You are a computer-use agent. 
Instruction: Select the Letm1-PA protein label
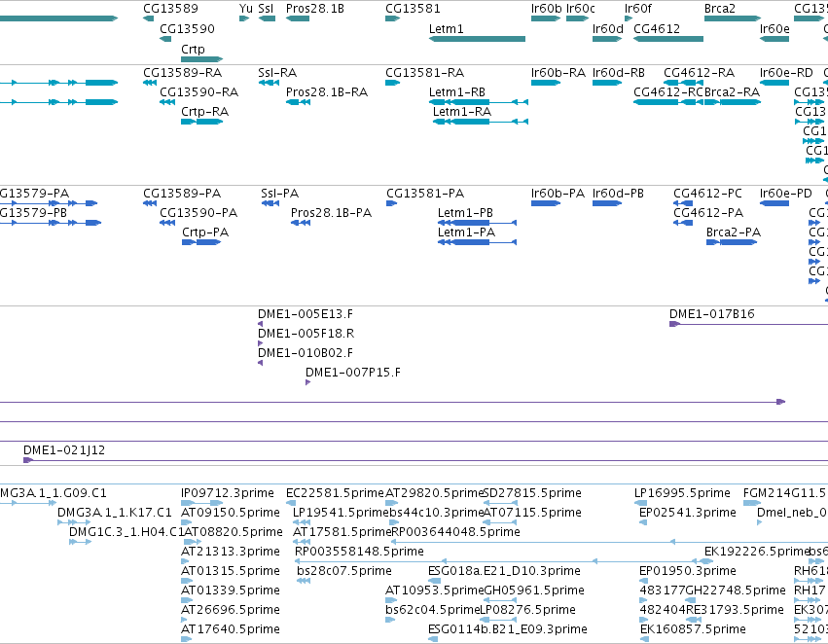(x=466, y=233)
